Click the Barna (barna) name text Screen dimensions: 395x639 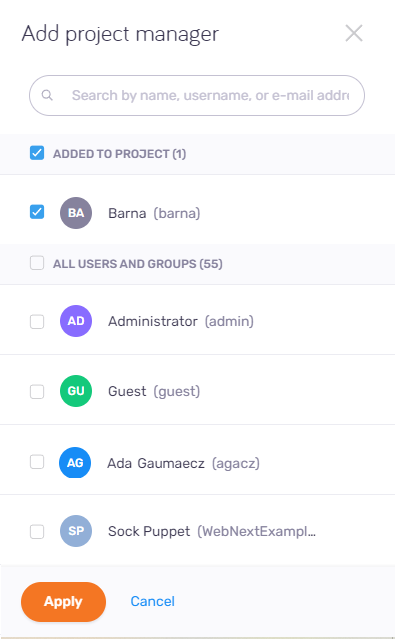154,213
